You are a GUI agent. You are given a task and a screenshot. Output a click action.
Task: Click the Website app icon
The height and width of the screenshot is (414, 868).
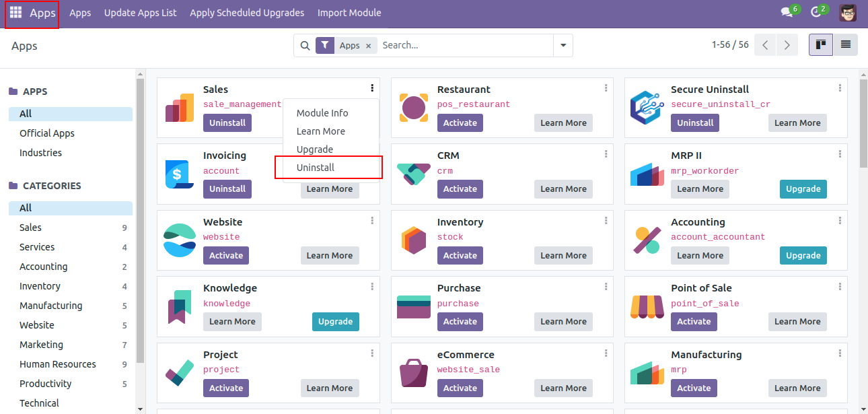(179, 240)
